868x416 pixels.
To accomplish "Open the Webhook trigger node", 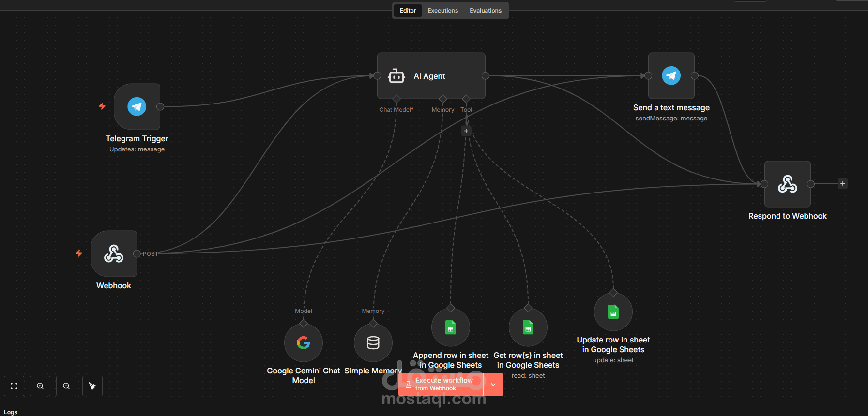I will coord(114,253).
